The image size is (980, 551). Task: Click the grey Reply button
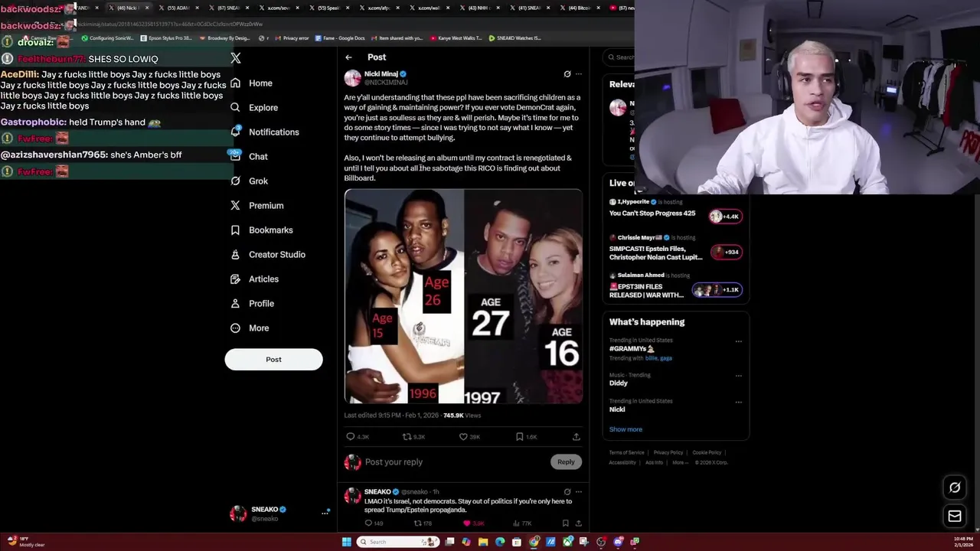566,462
